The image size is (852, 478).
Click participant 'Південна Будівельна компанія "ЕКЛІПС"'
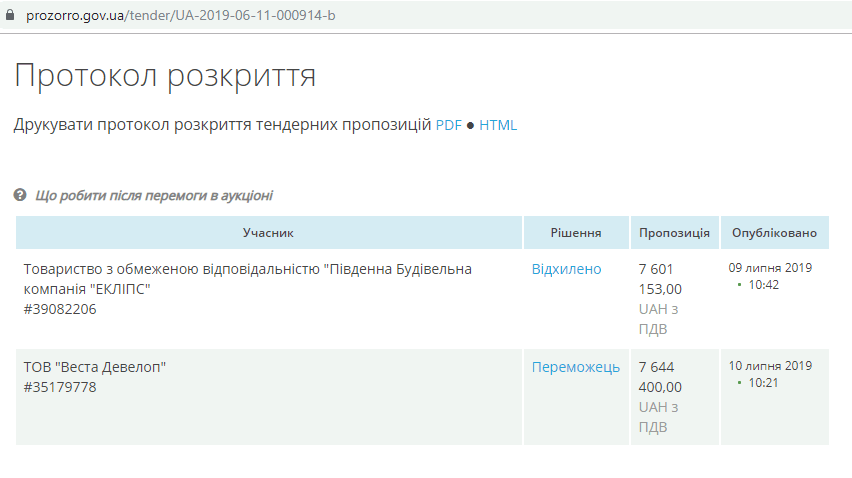point(247,279)
